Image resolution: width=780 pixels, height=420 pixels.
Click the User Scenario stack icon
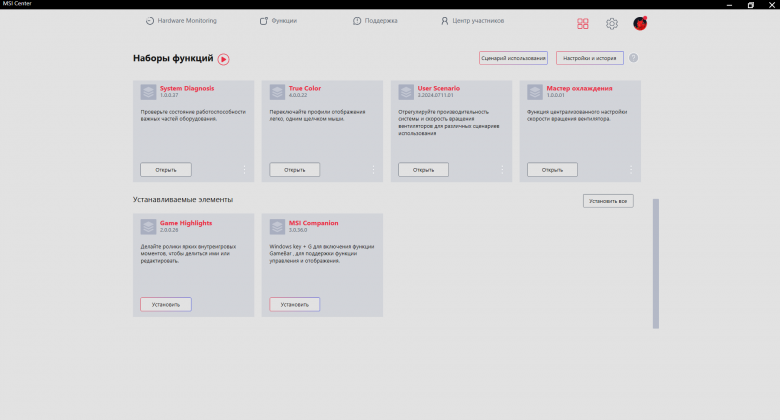pyautogui.click(x=406, y=92)
